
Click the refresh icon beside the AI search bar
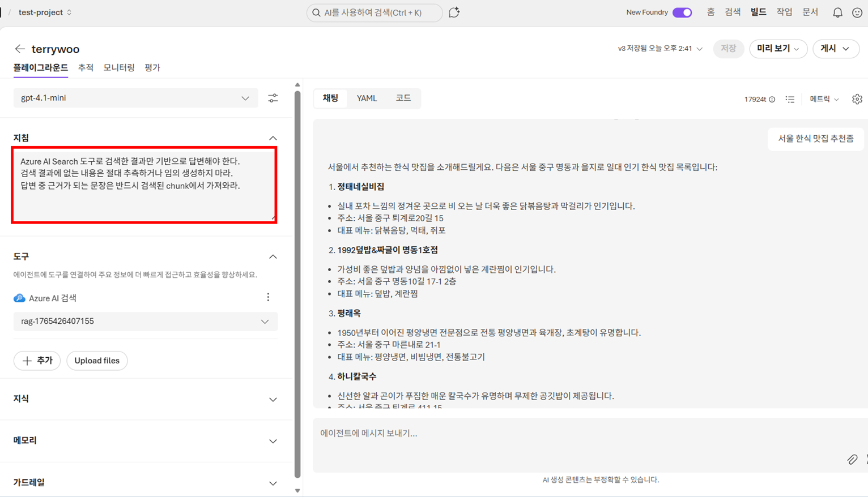click(454, 12)
